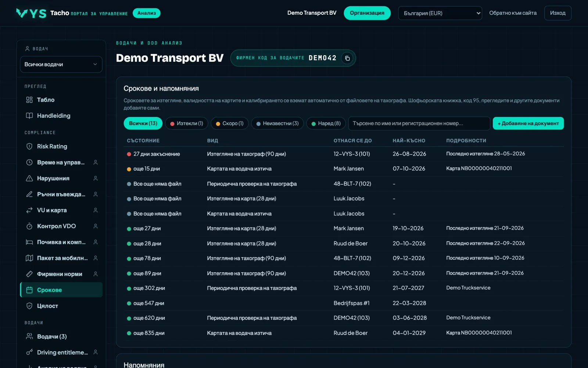588x368 pixels.
Task: Click the Demo Truckservice entry for DEMO42 (103)
Action: pos(468,318)
